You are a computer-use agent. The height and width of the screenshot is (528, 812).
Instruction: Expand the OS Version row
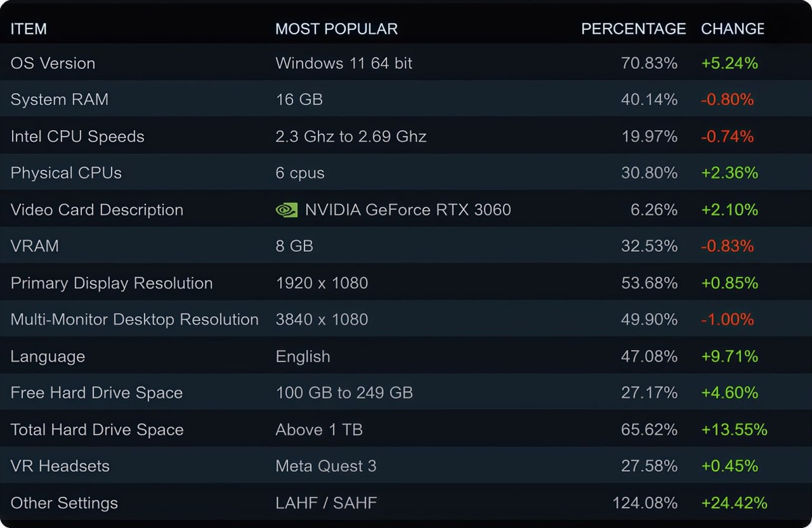(x=53, y=64)
